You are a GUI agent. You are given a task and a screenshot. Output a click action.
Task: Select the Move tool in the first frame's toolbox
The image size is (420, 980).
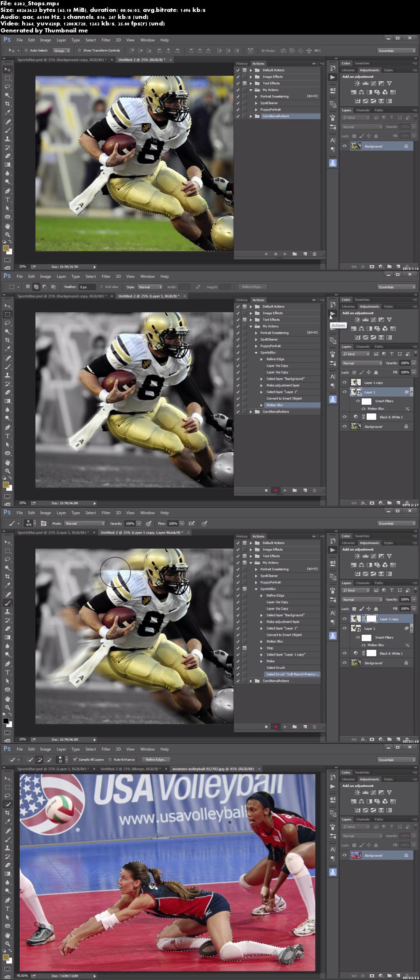[7, 70]
